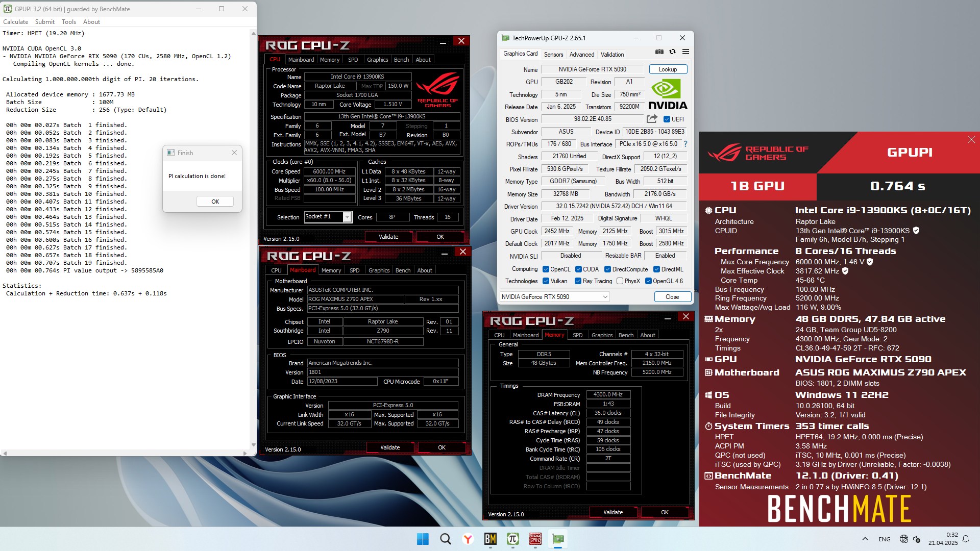Click the BIOS Version share/export icon
Viewport: 980px width, 551px height.
point(652,119)
